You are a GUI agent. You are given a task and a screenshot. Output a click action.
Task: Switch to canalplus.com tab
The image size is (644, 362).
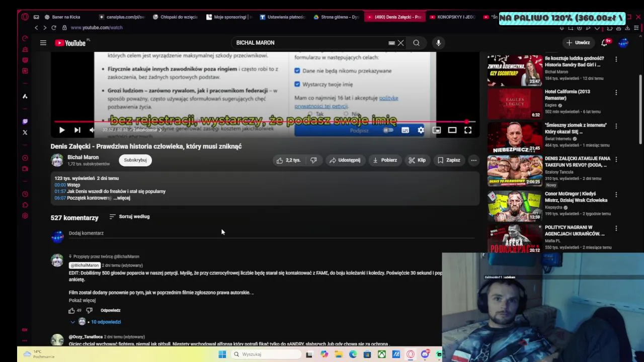click(x=123, y=17)
